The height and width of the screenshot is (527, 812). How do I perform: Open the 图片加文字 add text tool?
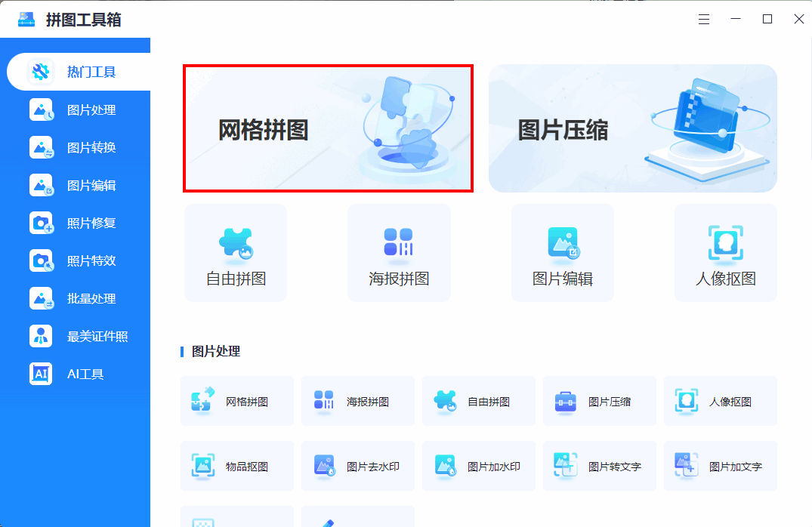tap(721, 466)
